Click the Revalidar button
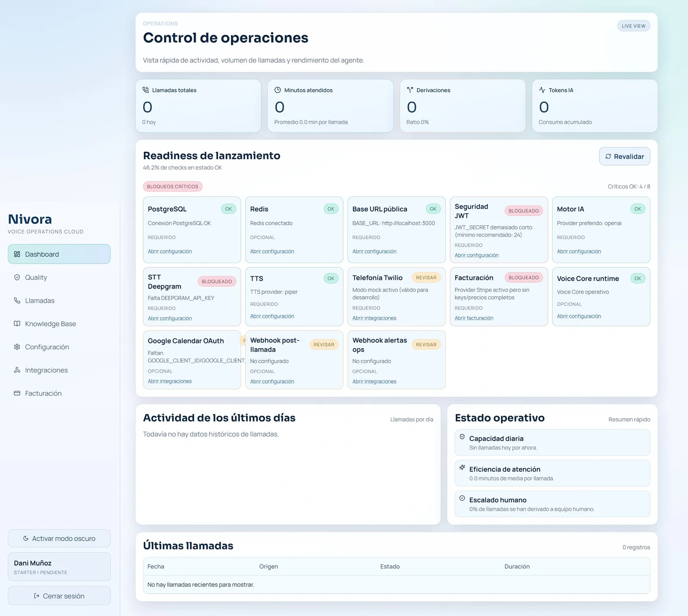688x616 pixels. point(624,156)
